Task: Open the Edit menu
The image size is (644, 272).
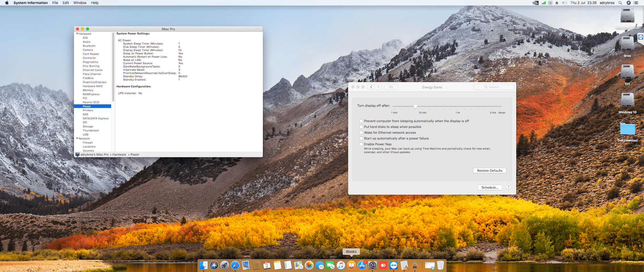Action: pyautogui.click(x=66, y=3)
